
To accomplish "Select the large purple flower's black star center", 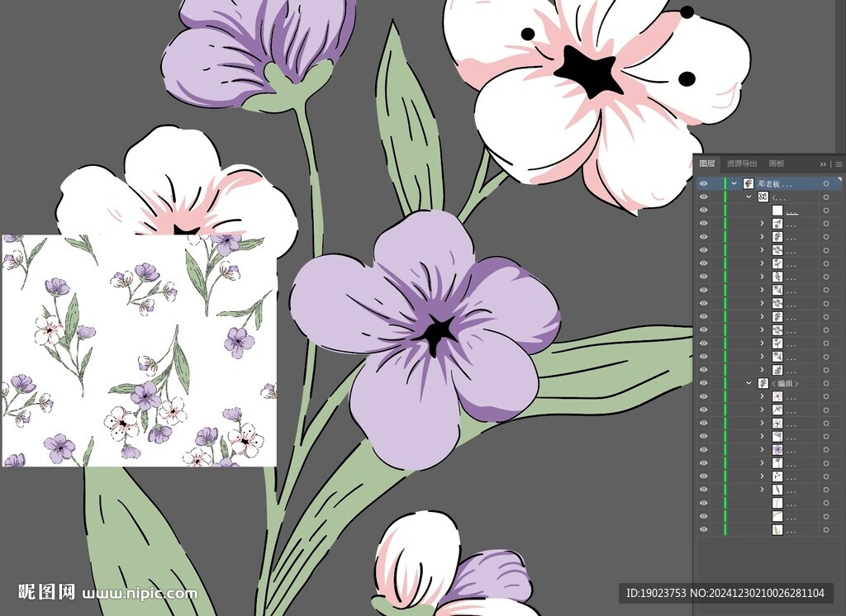I will 436,333.
